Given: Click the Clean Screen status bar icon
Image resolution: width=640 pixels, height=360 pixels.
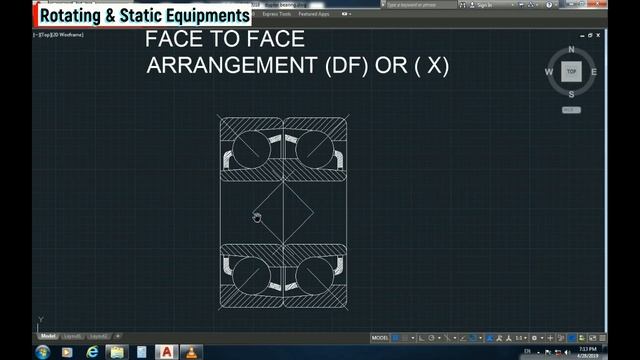Looking at the screenshot, I should (593, 338).
